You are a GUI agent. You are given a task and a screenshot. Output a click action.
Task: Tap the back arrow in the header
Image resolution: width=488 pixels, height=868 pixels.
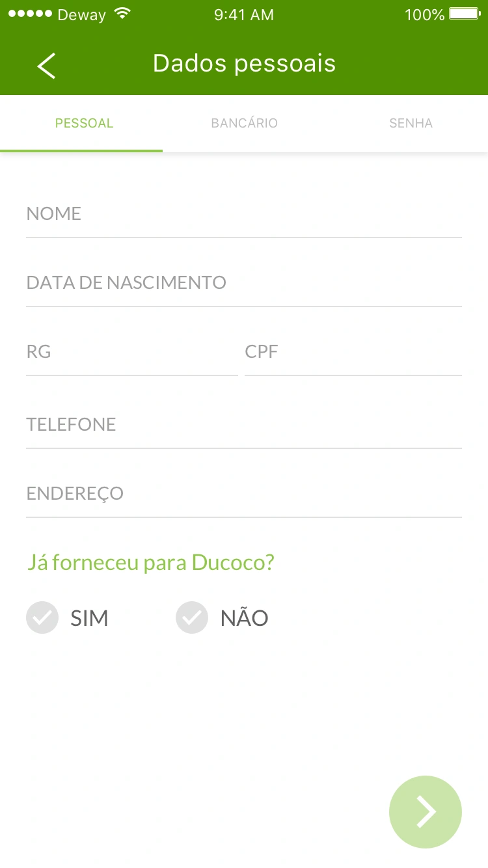point(46,66)
